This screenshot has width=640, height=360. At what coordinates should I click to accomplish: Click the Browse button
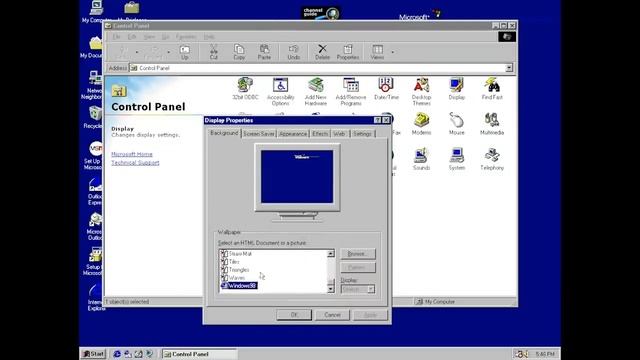(358, 253)
